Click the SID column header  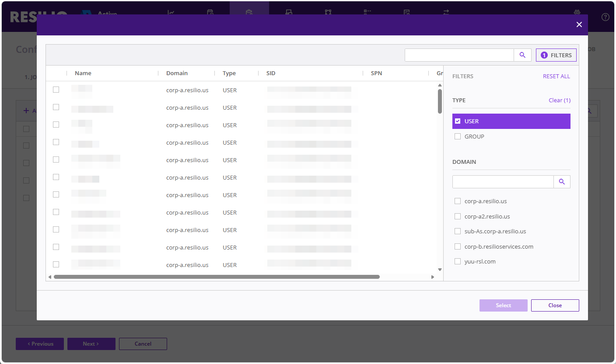point(271,73)
